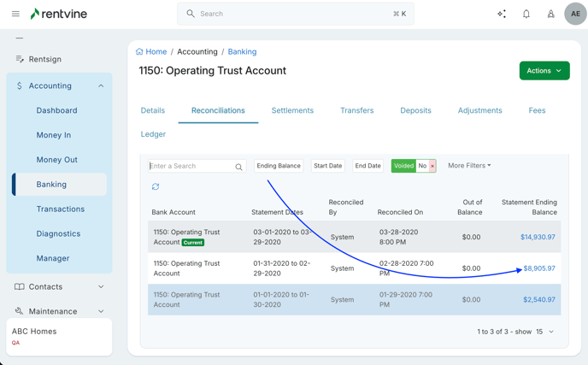
Task: Expand the Contacts sidebar section
Action: (x=101, y=286)
